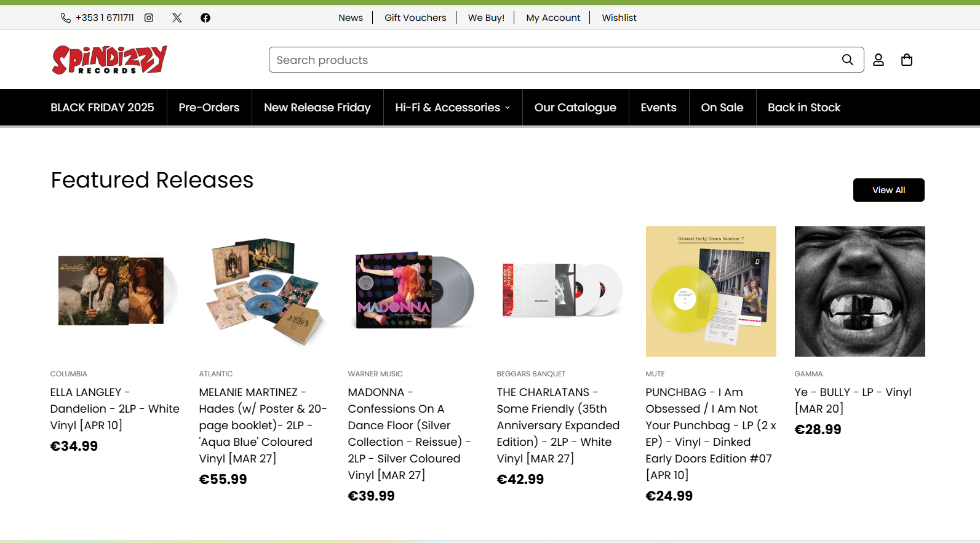Open the Gift Vouchers link
This screenshot has height=543, width=980.
click(416, 18)
